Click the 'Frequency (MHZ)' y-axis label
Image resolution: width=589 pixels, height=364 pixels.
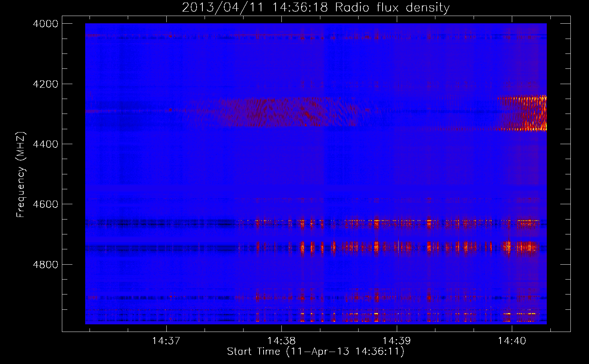pyautogui.click(x=21, y=175)
